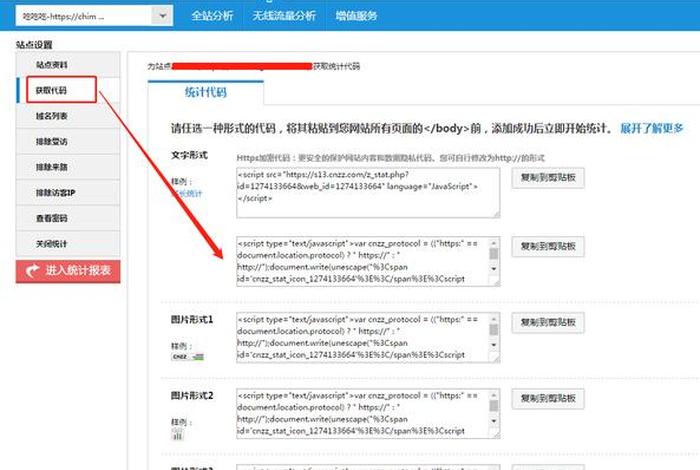
Task: Open 增值服务 in the top navigation
Action: (356, 16)
